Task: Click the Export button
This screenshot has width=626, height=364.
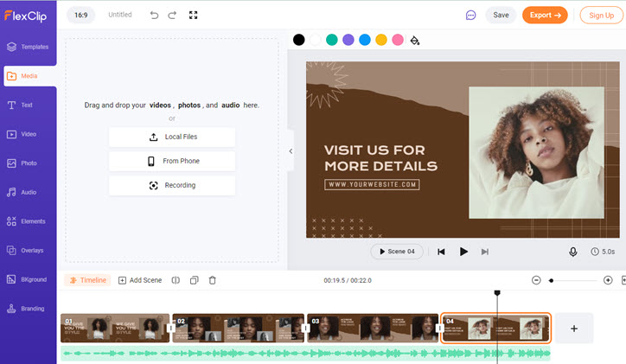Action: pyautogui.click(x=545, y=15)
